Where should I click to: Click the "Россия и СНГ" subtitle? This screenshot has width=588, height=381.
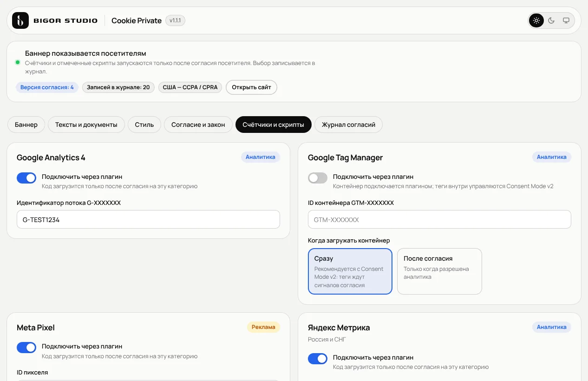(x=327, y=339)
